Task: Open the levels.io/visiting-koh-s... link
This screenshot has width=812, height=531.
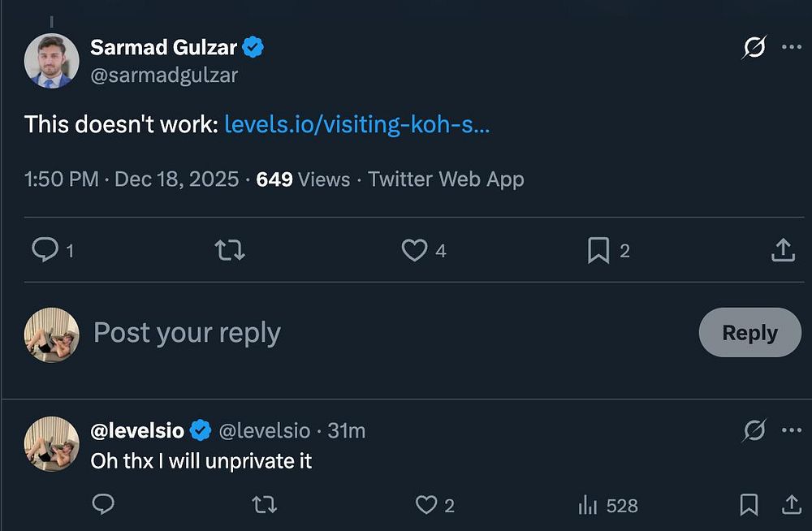Action: (x=356, y=124)
